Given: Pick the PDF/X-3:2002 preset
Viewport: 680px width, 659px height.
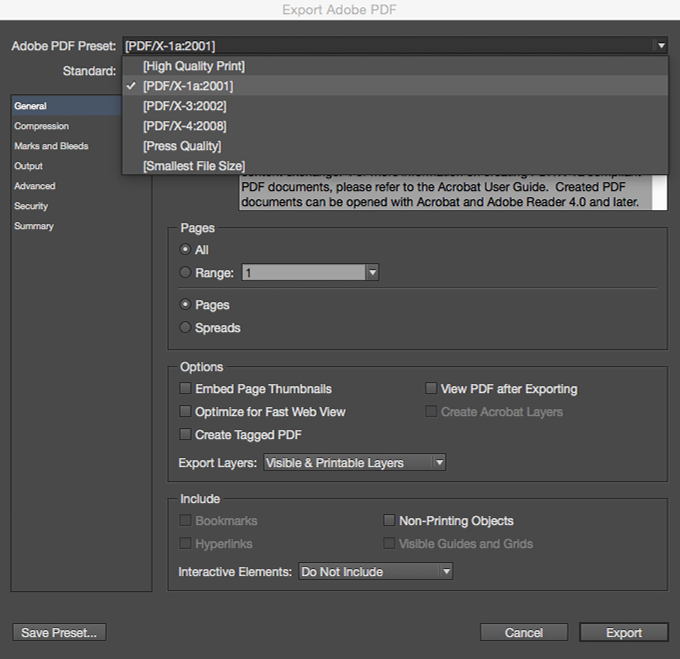Looking at the screenshot, I should pos(395,106).
